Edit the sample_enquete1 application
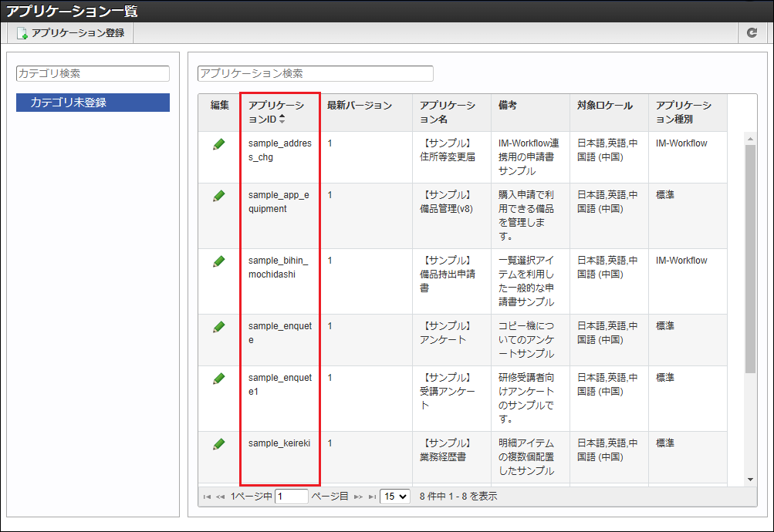 coord(219,379)
